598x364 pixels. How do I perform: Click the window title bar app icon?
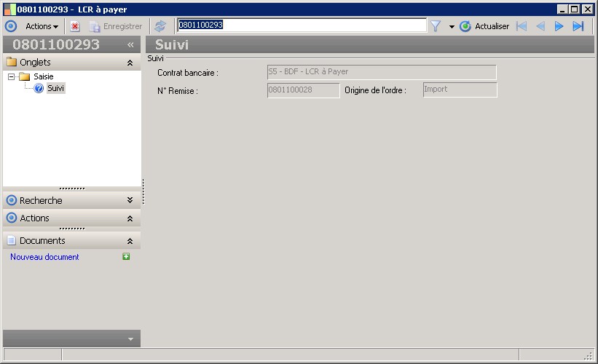point(10,9)
